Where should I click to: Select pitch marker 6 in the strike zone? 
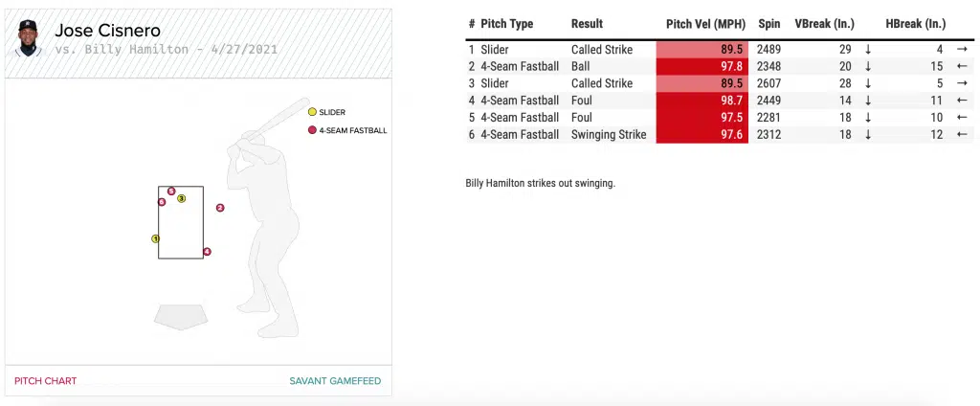click(162, 202)
